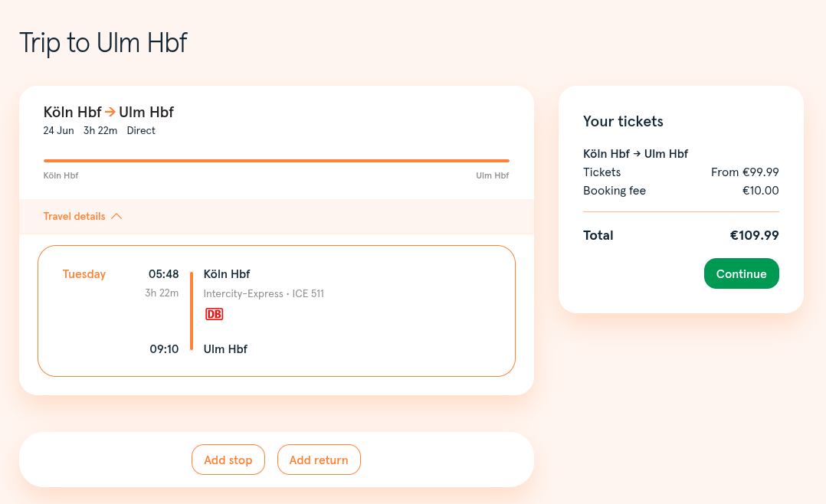Click the Total €109.99 price
This screenshot has width=826, height=504.
click(754, 235)
